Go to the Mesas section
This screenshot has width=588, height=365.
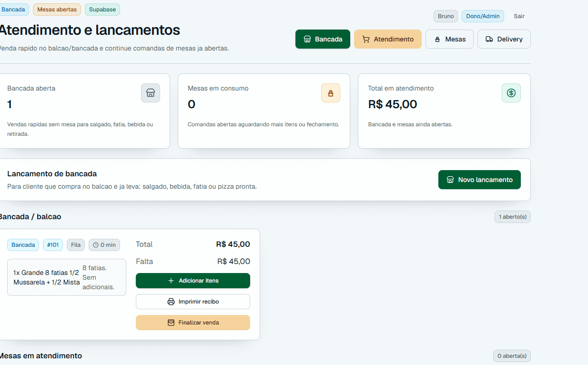click(x=449, y=39)
